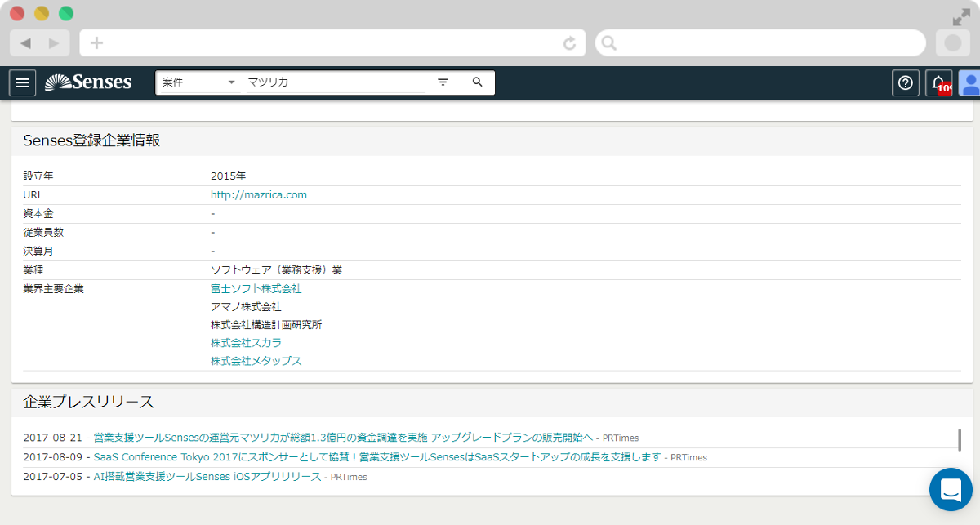Open the chat support bubble
Viewport: 980px width, 525px height.
click(x=951, y=490)
